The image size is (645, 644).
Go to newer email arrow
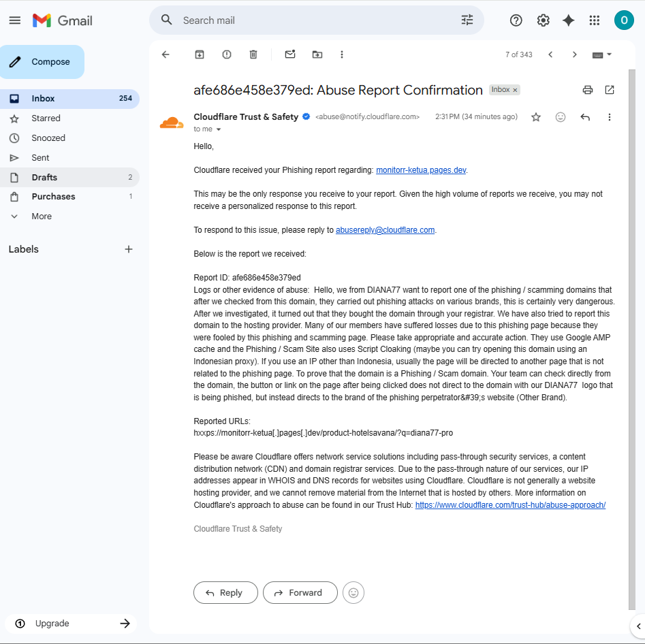(x=550, y=54)
